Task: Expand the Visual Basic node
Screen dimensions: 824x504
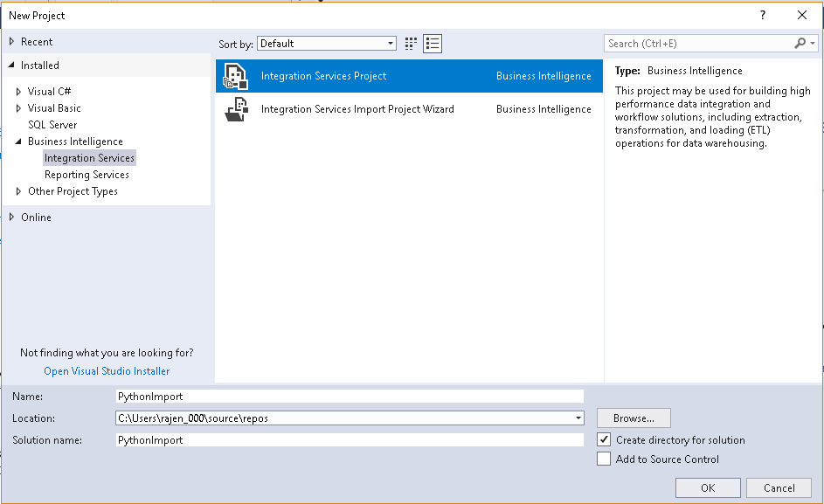Action: 18,108
